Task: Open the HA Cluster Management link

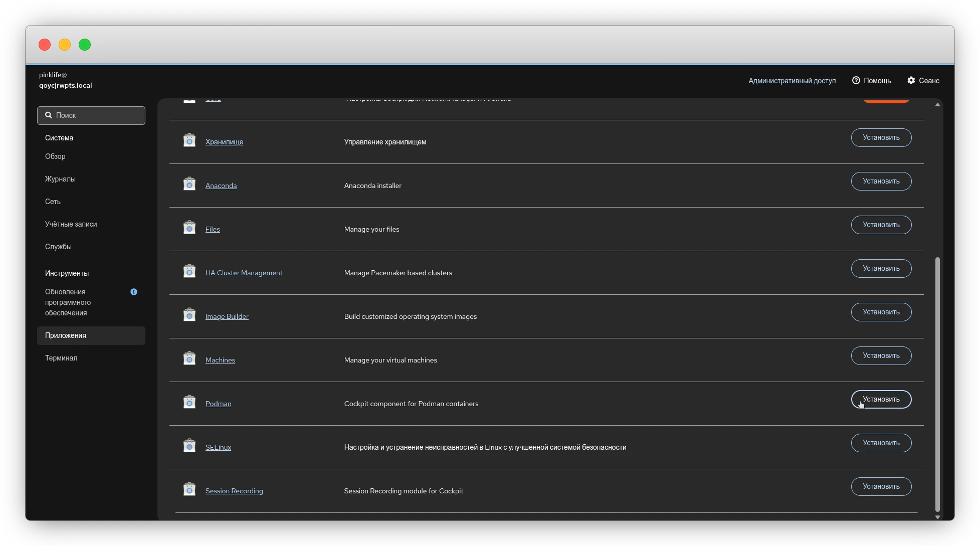Action: pyautogui.click(x=244, y=273)
